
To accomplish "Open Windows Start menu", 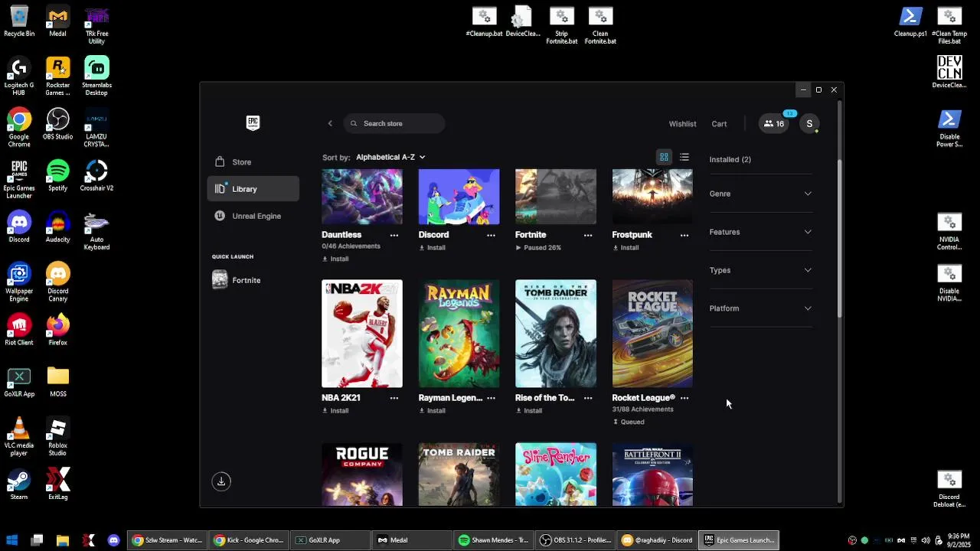I will point(12,540).
